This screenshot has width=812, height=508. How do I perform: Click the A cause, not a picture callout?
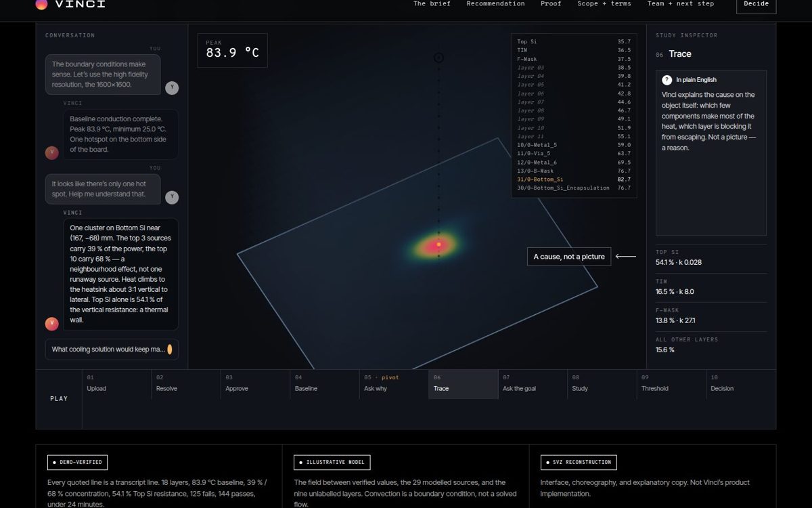pos(569,257)
